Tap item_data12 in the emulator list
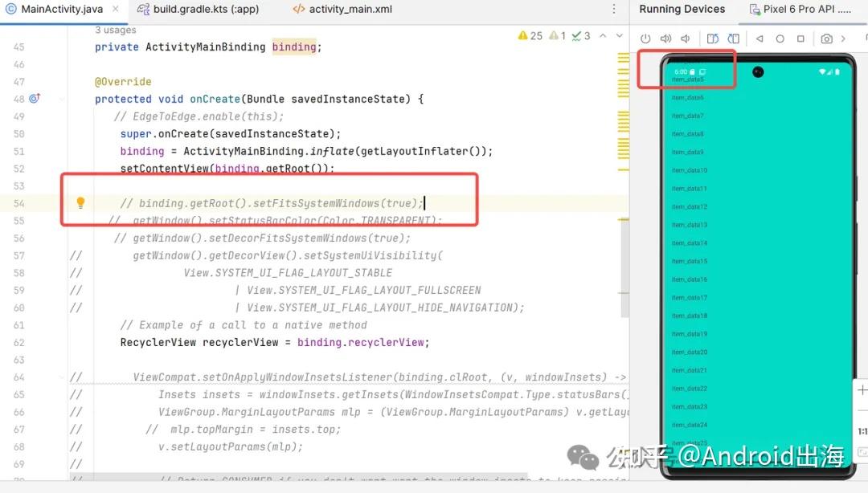Viewport: 868px width, 493px height. (x=690, y=207)
